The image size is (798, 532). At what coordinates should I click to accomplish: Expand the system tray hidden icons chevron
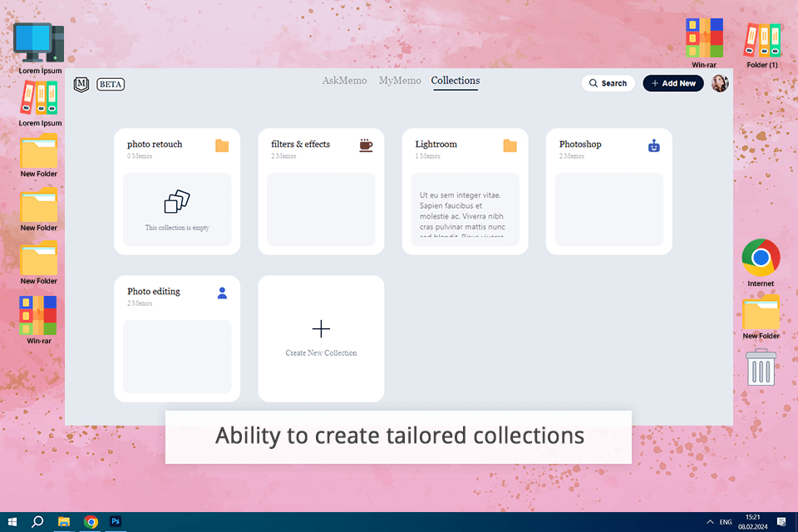coord(710,522)
